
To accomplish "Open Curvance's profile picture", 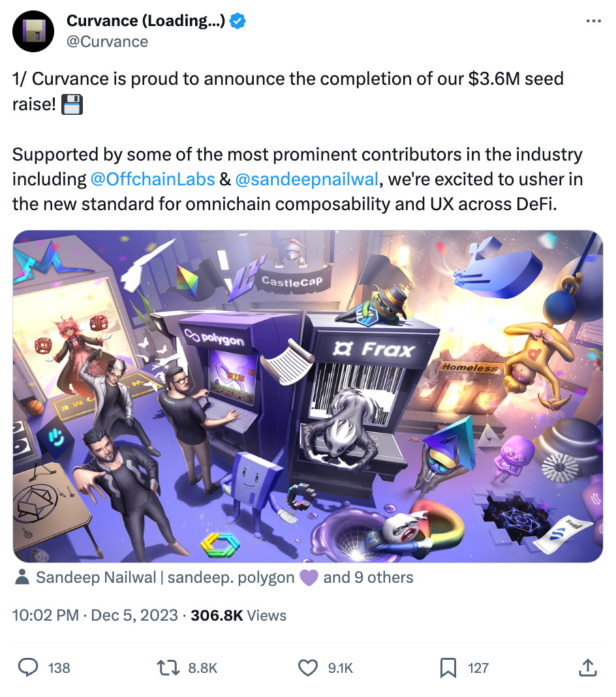I will (33, 31).
